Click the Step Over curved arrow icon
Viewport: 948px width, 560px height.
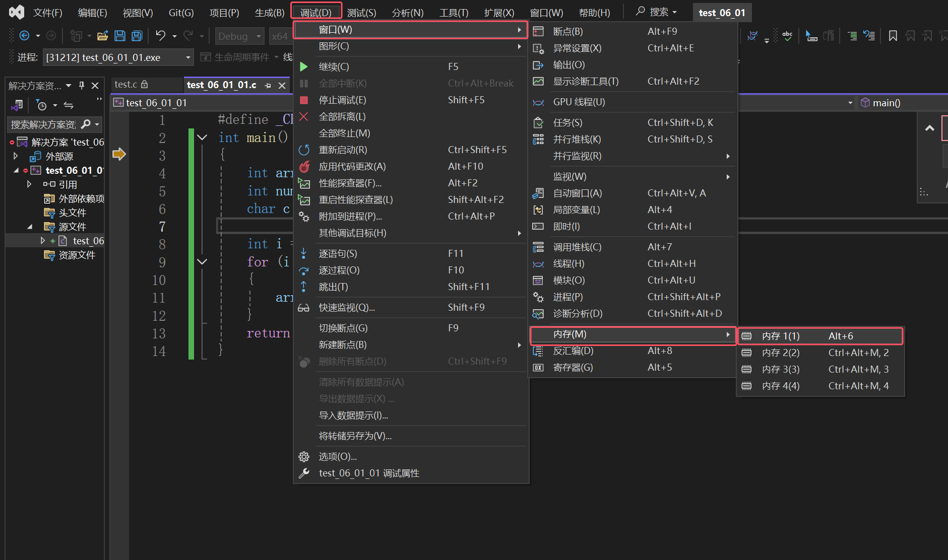pos(304,270)
